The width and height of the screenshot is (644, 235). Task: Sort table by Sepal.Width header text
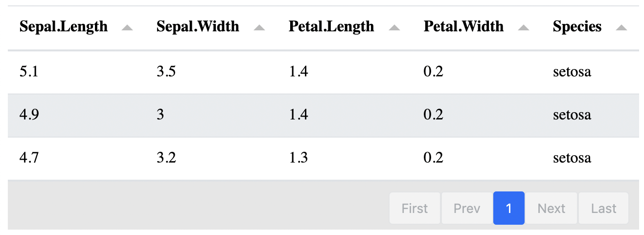[x=198, y=26]
